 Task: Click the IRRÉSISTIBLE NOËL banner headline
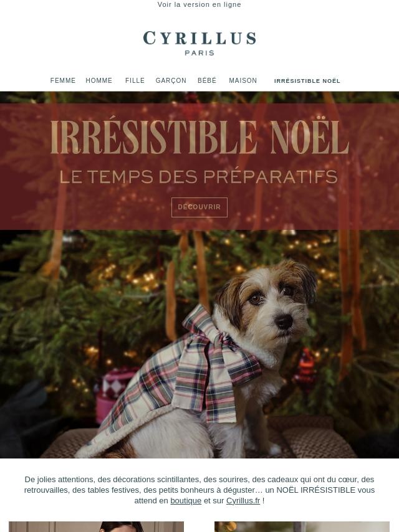(199, 137)
